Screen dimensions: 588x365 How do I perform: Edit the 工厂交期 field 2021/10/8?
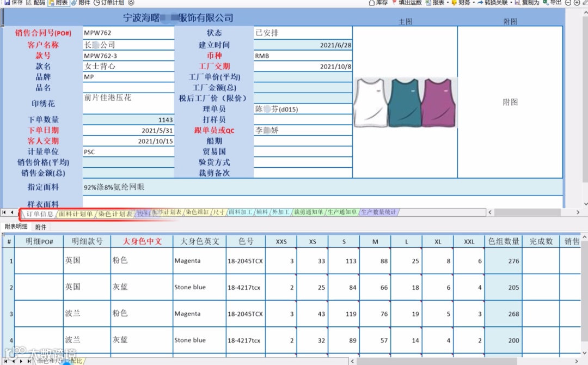click(303, 66)
